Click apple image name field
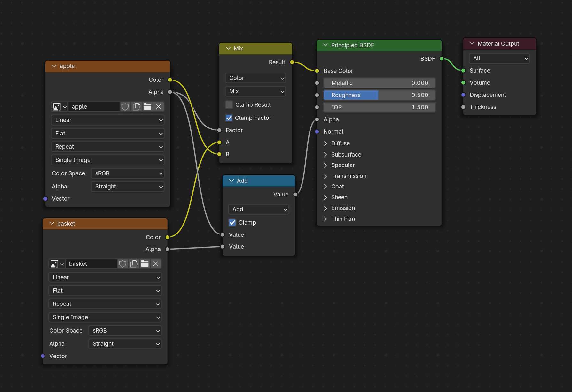 coord(94,107)
